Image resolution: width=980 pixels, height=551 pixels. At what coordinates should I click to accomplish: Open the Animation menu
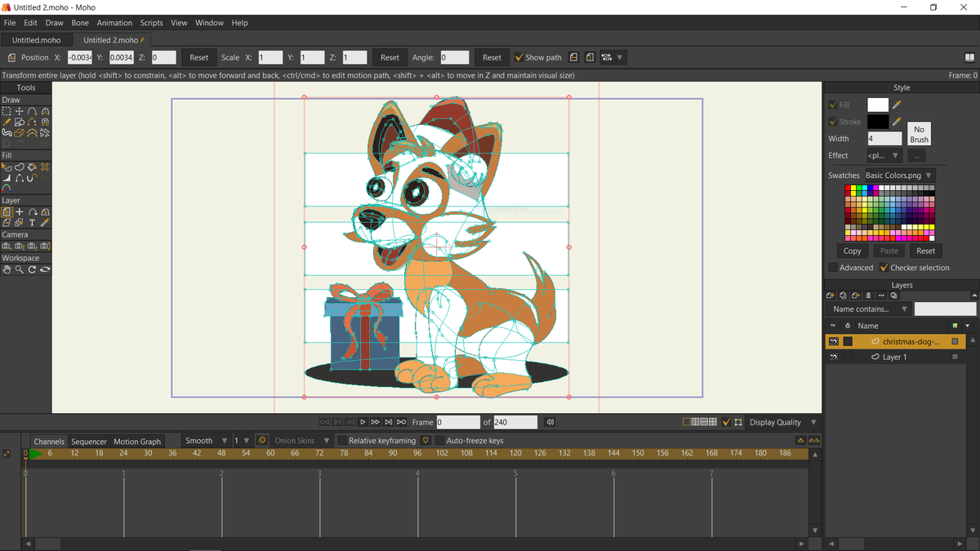click(x=114, y=23)
